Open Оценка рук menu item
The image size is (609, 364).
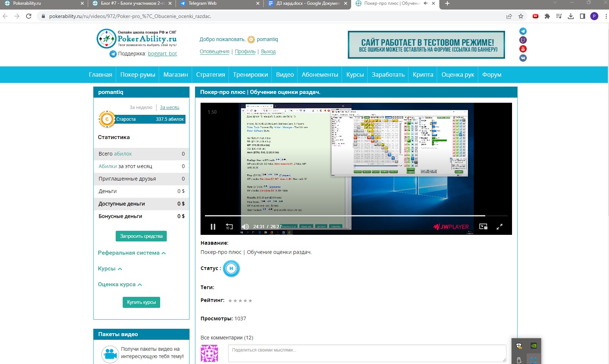click(x=458, y=74)
